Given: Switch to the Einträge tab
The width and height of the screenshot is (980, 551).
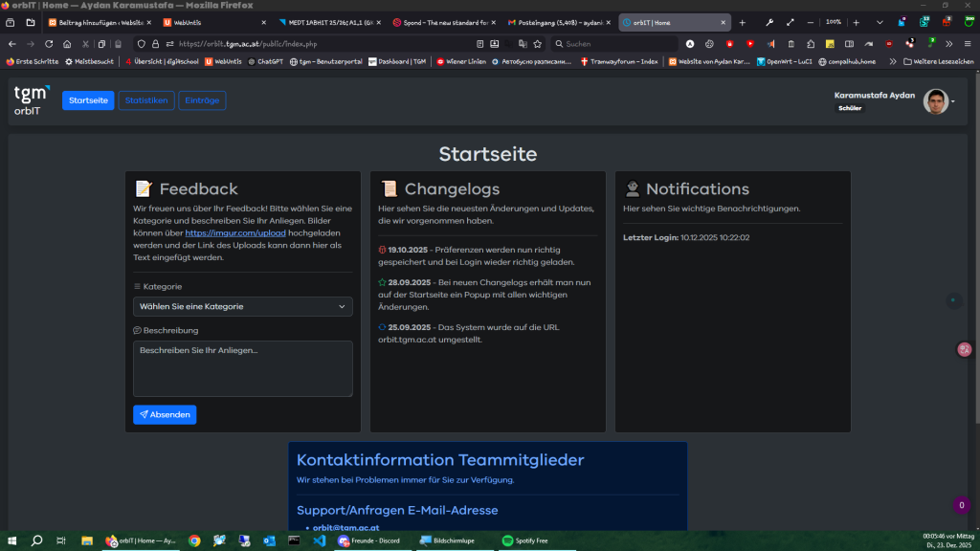Looking at the screenshot, I should click(x=202, y=100).
